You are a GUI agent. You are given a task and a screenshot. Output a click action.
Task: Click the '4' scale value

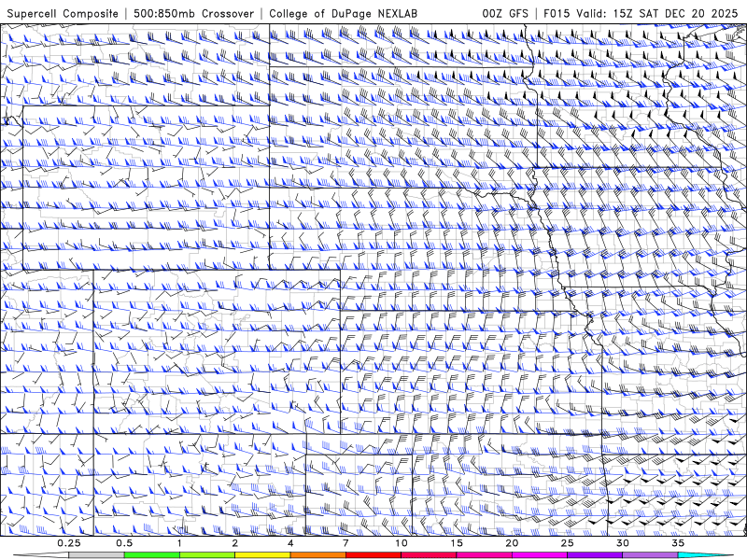coord(290,543)
